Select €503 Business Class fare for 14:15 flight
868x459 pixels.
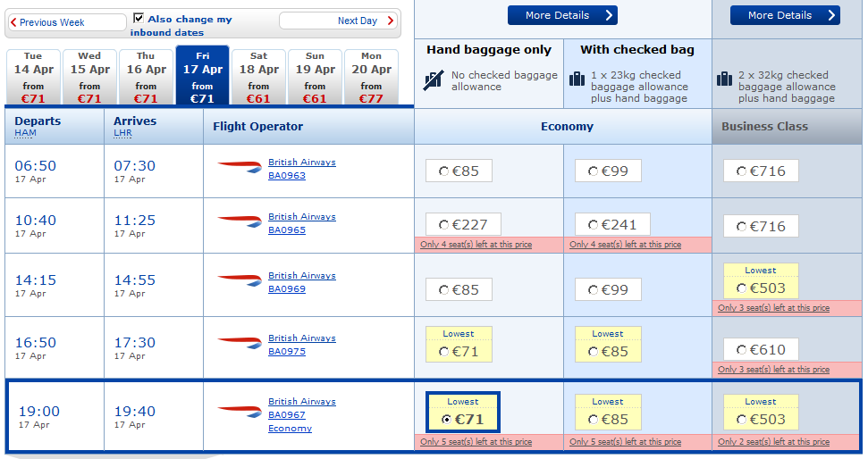(x=741, y=288)
